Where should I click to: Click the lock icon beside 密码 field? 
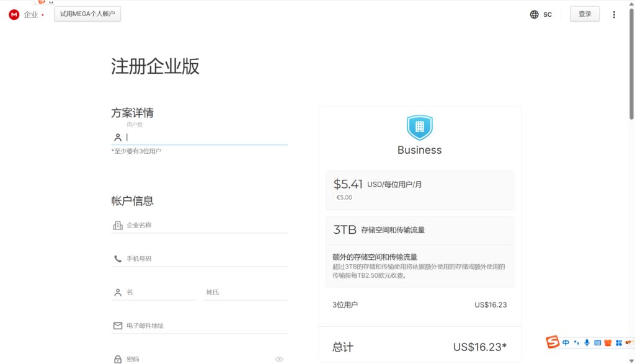(x=117, y=358)
